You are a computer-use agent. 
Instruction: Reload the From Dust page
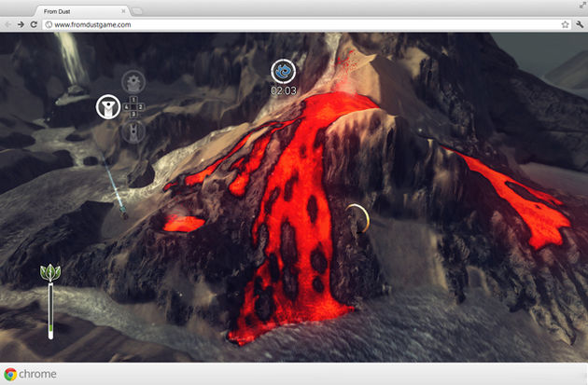pyautogui.click(x=35, y=24)
